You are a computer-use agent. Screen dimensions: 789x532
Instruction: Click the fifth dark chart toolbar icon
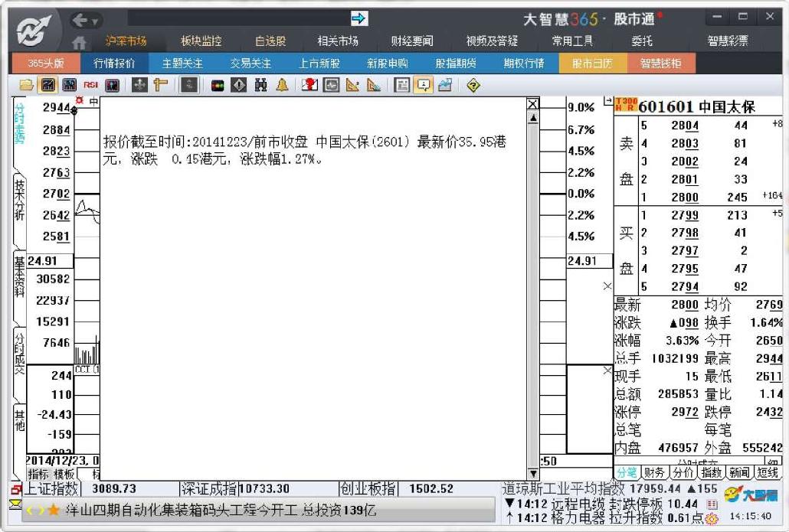pos(112,85)
